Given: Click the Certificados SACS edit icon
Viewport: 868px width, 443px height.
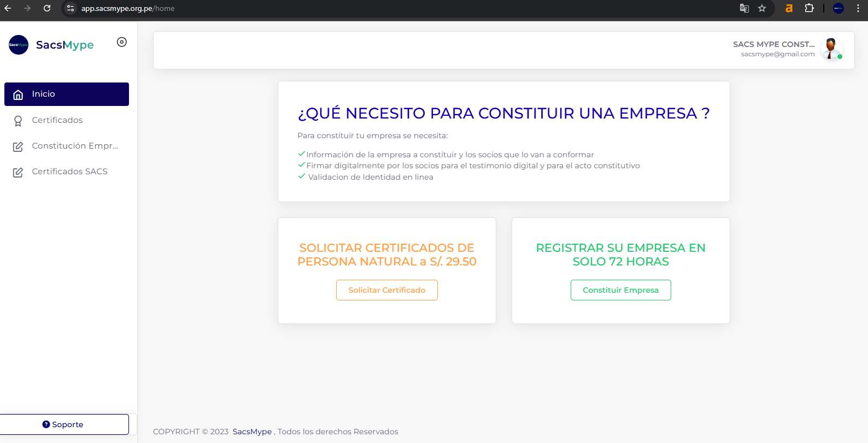Looking at the screenshot, I should click(x=18, y=172).
